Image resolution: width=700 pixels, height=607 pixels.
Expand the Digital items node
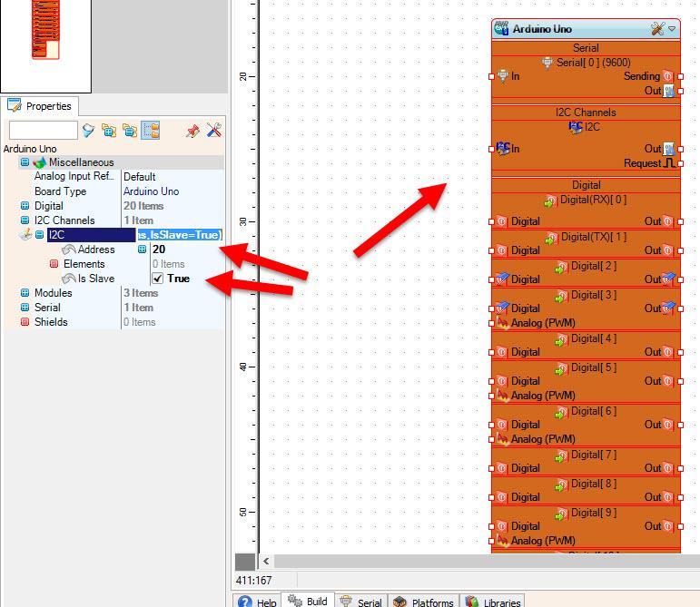tap(25, 206)
